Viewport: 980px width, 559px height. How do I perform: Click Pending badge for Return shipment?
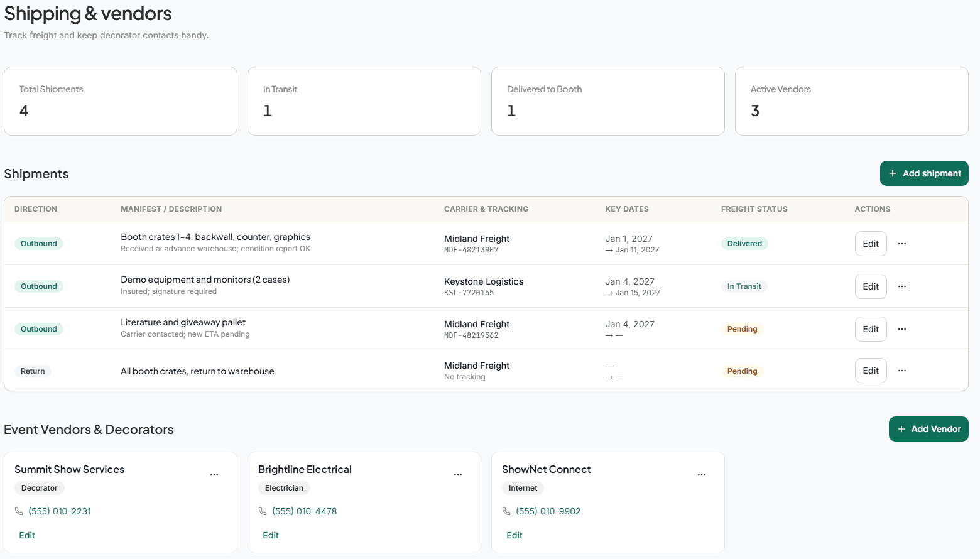(x=743, y=371)
